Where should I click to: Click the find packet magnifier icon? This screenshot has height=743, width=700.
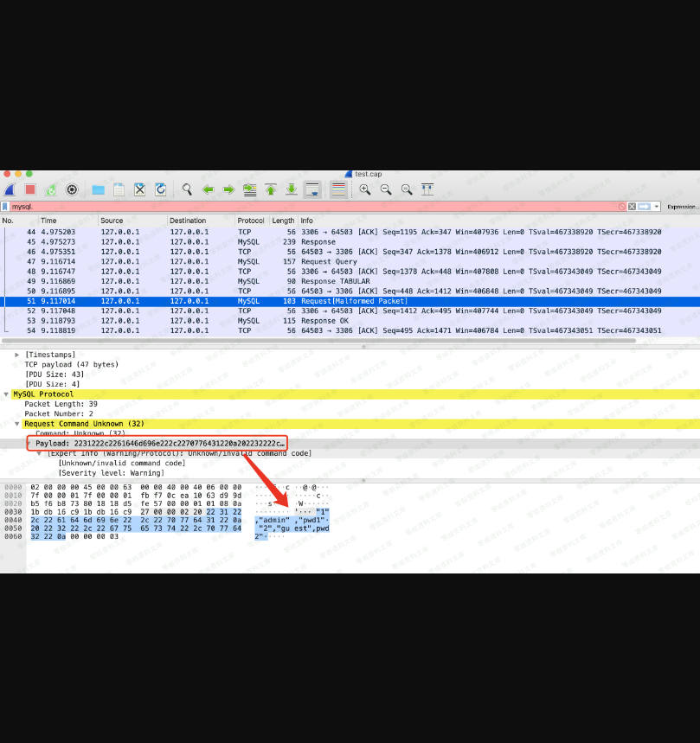187,189
